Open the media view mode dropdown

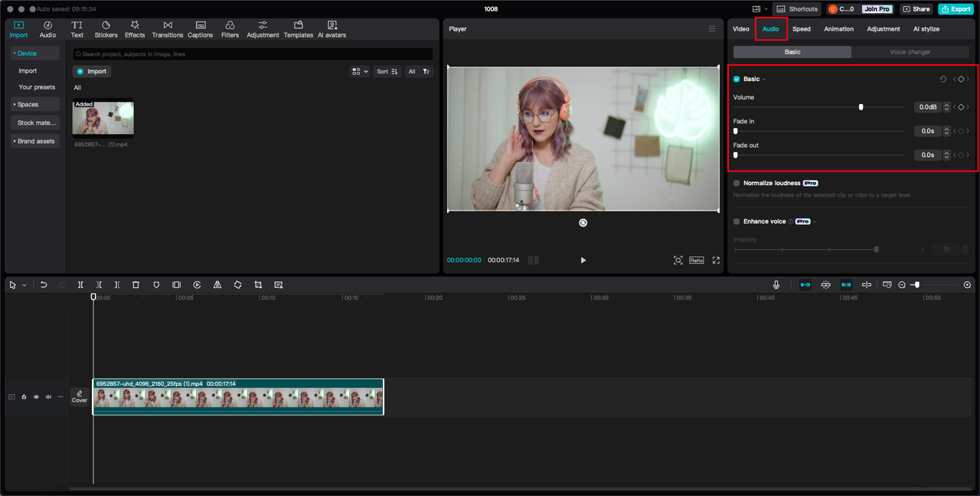pyautogui.click(x=360, y=71)
